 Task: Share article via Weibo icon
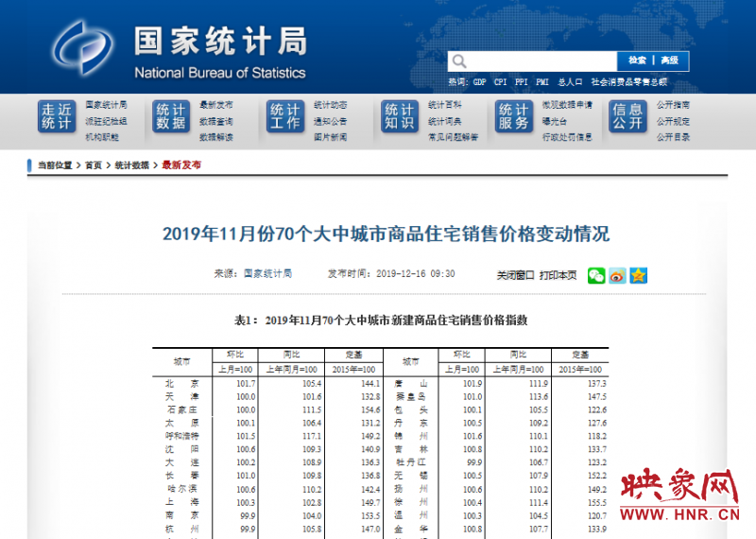tap(617, 275)
